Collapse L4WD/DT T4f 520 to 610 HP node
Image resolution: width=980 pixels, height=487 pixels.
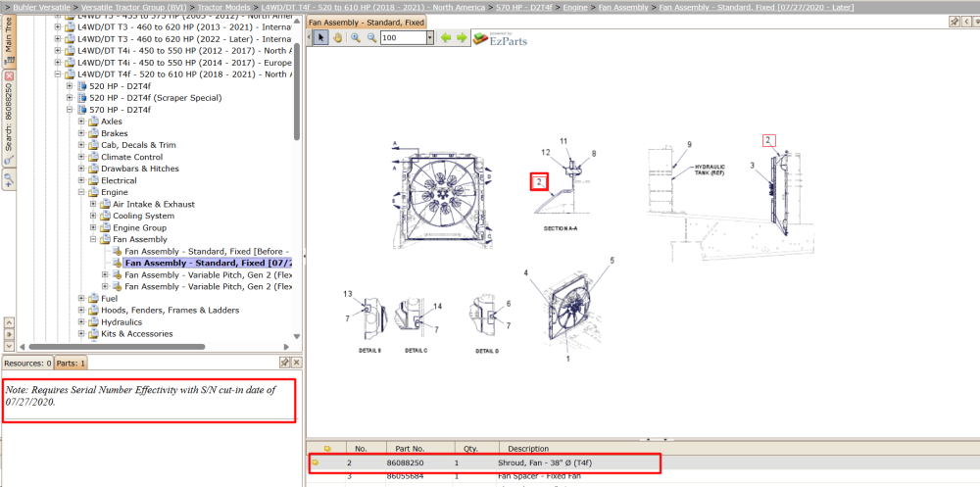[58, 74]
